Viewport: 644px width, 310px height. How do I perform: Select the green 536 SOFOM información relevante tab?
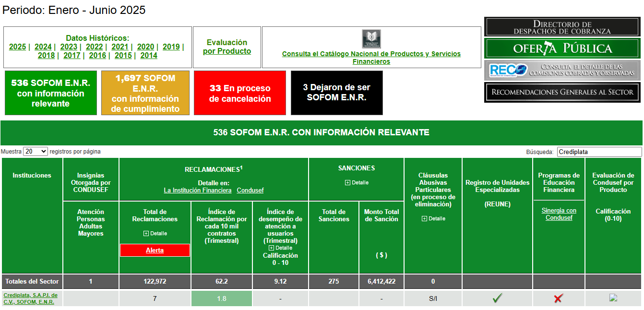(x=50, y=93)
